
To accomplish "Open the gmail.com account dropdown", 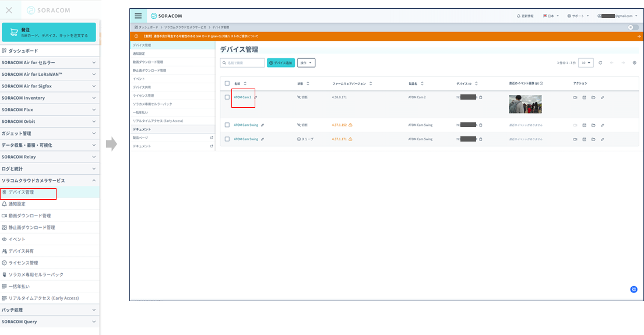I will (x=617, y=16).
